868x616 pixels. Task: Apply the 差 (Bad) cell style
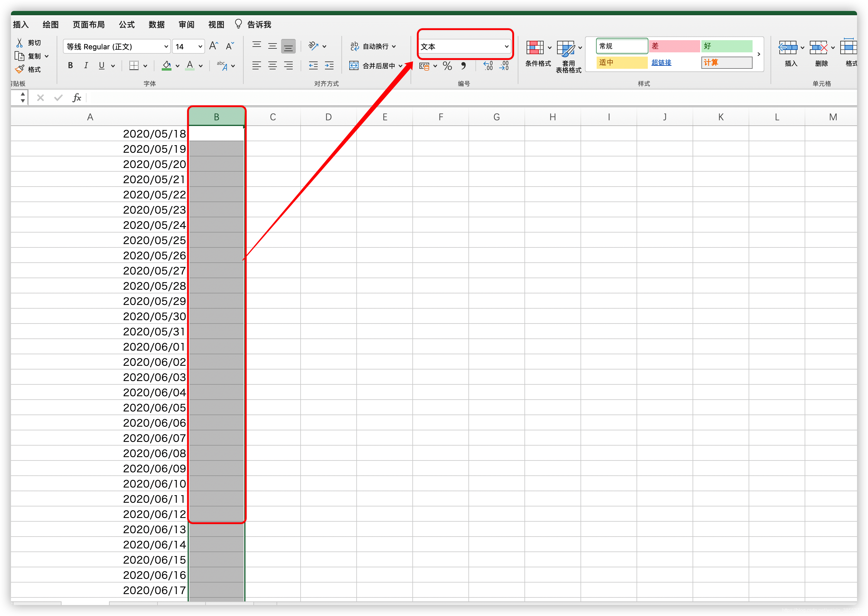pyautogui.click(x=674, y=46)
